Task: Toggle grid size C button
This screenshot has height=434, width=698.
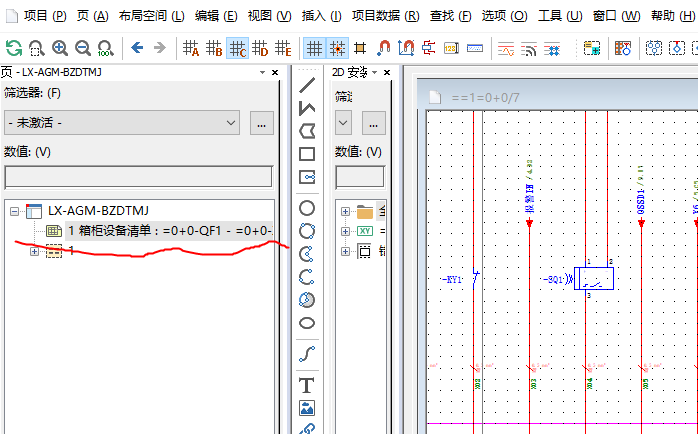Action: [x=237, y=48]
